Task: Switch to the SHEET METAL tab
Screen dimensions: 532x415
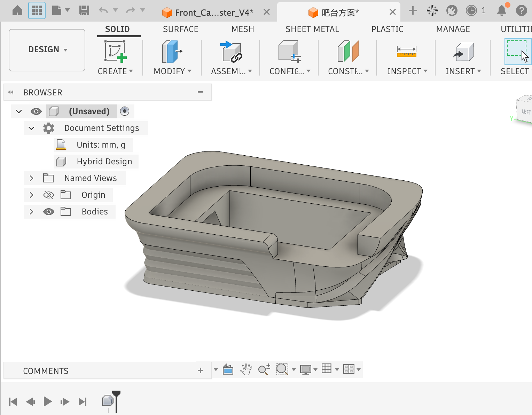Action: [312, 29]
